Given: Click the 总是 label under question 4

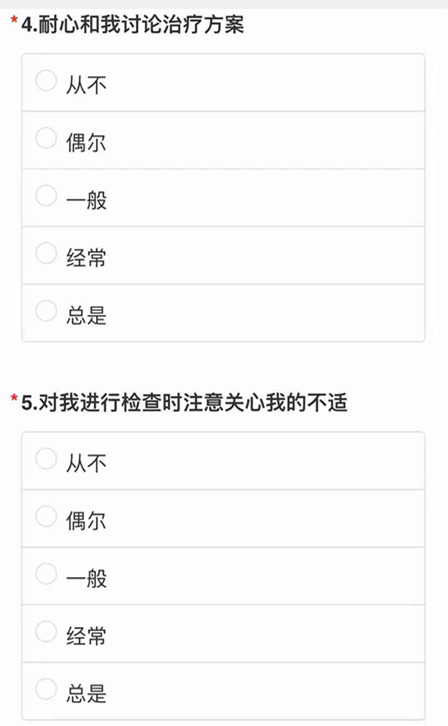Looking at the screenshot, I should click(86, 315).
